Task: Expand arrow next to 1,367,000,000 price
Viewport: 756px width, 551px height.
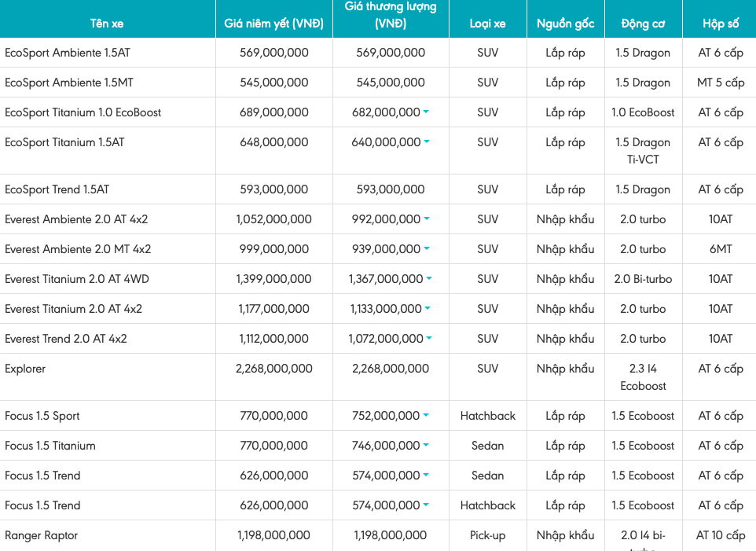Action: [429, 279]
